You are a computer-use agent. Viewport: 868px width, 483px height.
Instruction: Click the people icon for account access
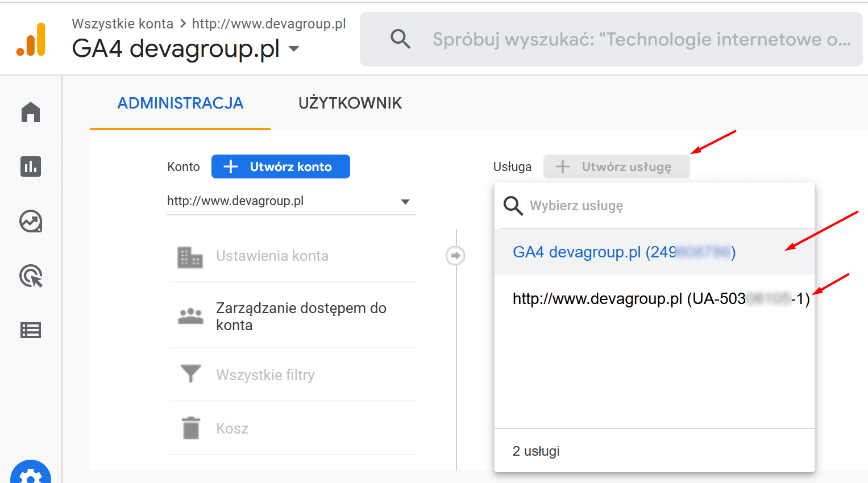[190, 316]
